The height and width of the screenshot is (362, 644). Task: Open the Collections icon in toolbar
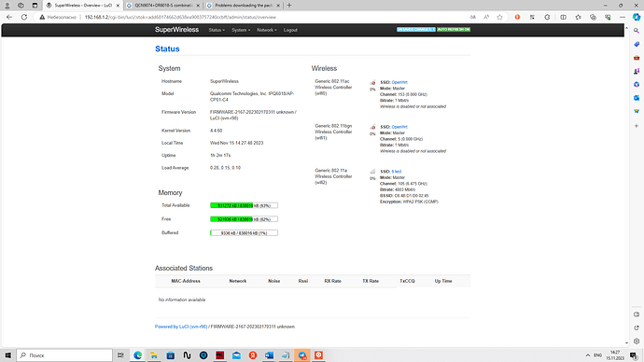pyautogui.click(x=593, y=17)
